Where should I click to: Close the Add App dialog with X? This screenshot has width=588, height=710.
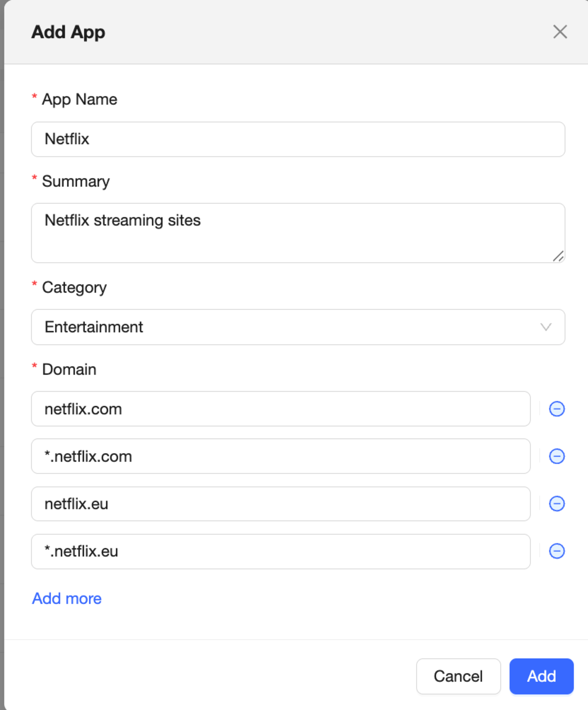[560, 32]
